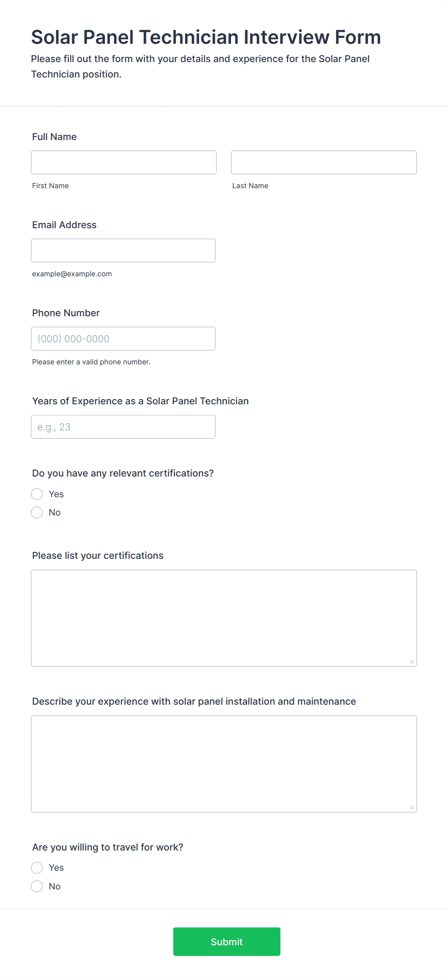Select Yes for relevant certifications
The height and width of the screenshot is (980, 448).
tap(37, 494)
